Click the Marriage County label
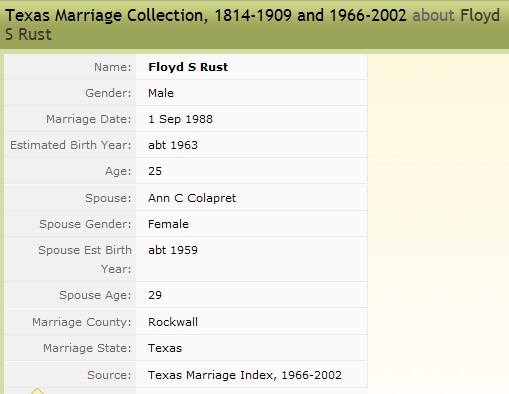The width and height of the screenshot is (509, 394). pyautogui.click(x=82, y=322)
